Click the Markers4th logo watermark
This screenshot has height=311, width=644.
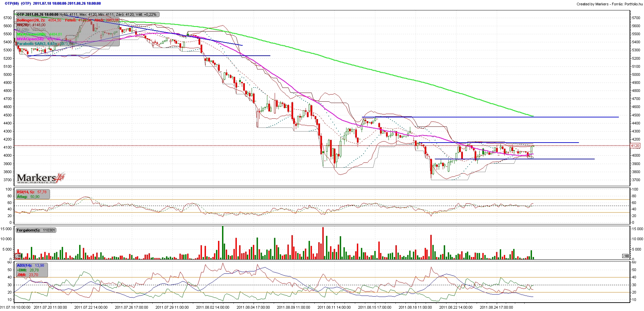[41, 178]
